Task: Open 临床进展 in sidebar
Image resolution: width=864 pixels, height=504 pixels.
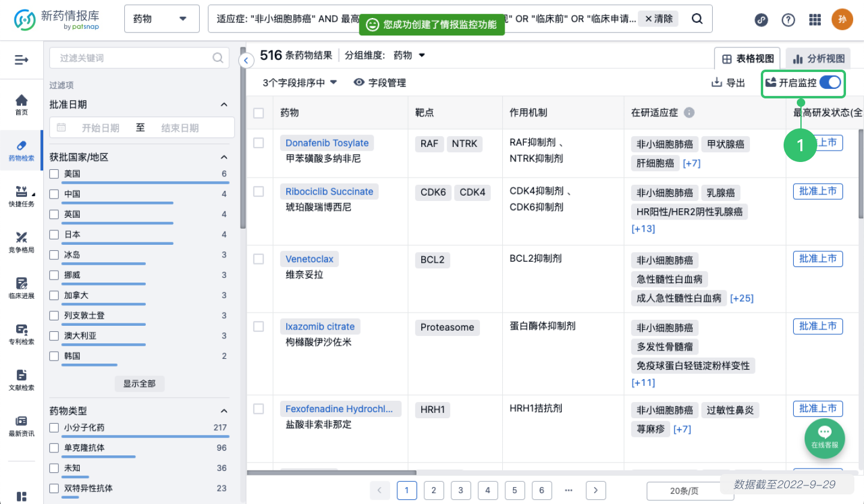Action: (x=22, y=288)
